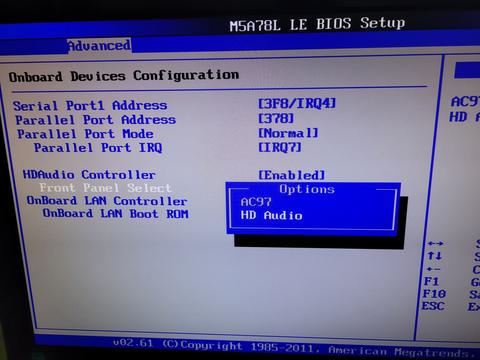Choose AC97 in Options popup

click(x=256, y=202)
